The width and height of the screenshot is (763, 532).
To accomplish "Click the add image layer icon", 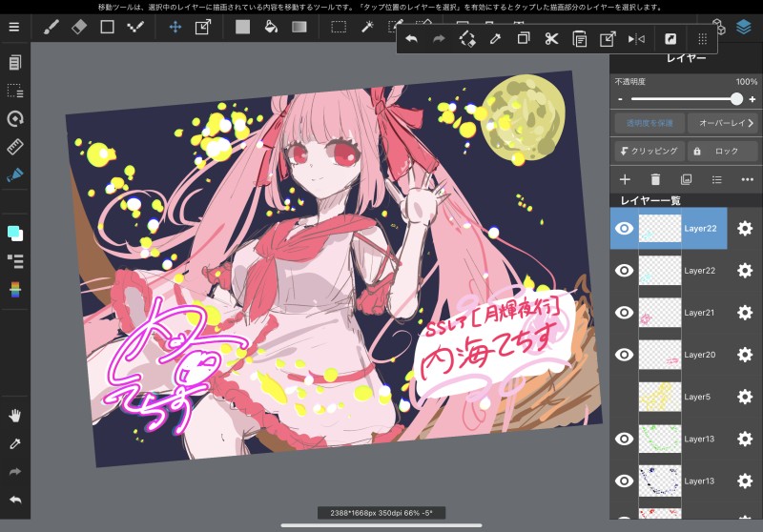I will (x=686, y=180).
